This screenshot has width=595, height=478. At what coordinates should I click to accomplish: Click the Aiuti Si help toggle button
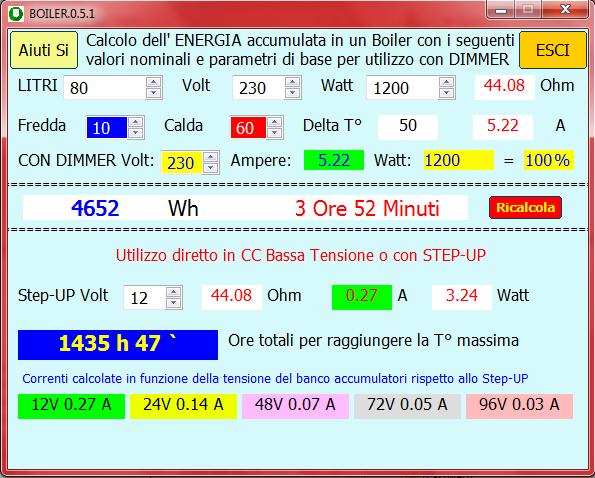point(44,50)
